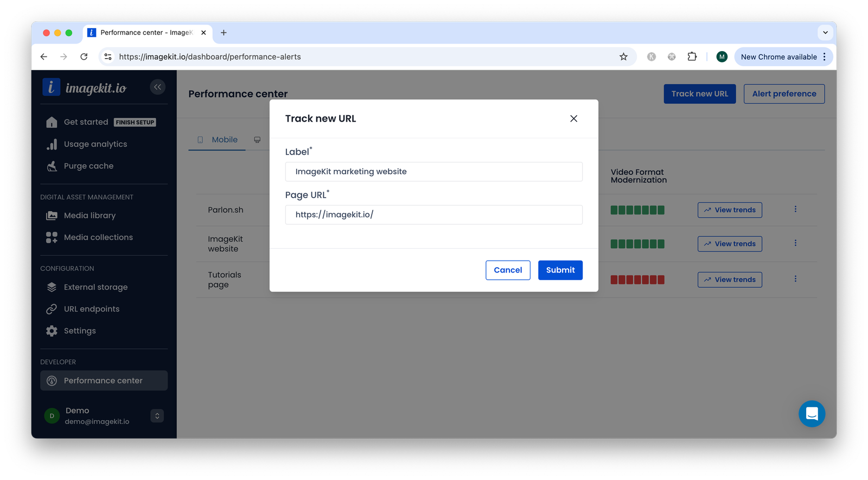The width and height of the screenshot is (868, 480).
Task: View trends for ImageKit website
Action: tap(730, 244)
